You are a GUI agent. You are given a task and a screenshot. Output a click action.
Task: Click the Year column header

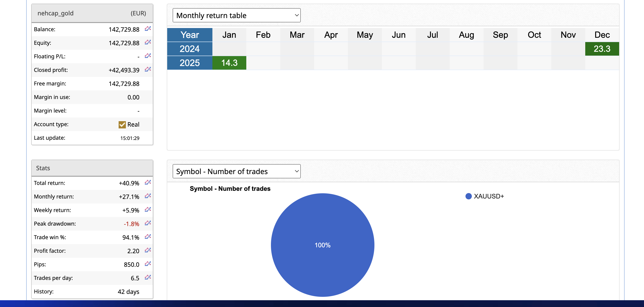tap(190, 35)
